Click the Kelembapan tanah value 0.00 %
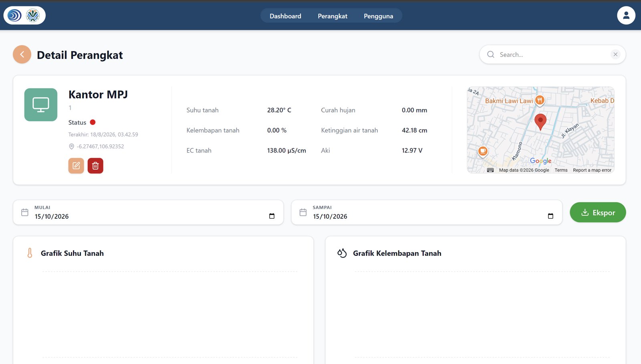641x364 pixels. pos(277,130)
